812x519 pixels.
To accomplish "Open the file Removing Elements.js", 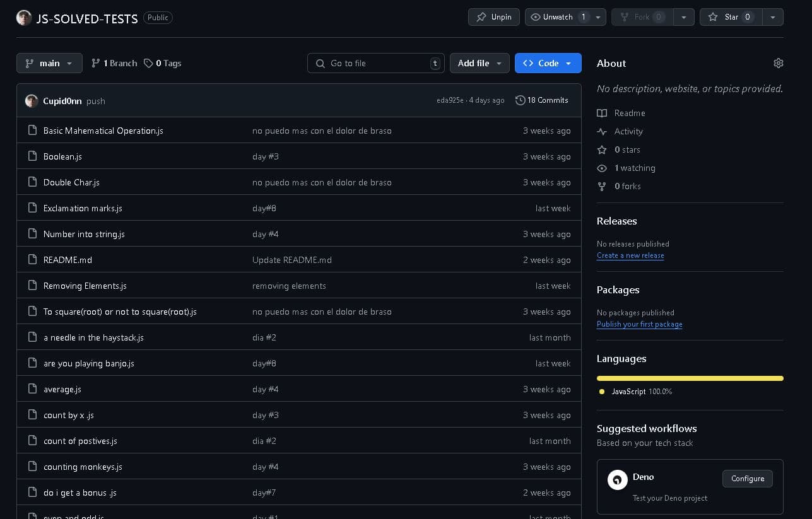I will tap(85, 286).
